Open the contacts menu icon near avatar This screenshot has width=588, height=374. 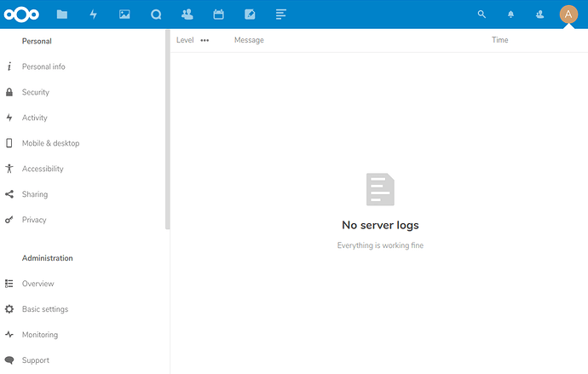click(x=540, y=14)
